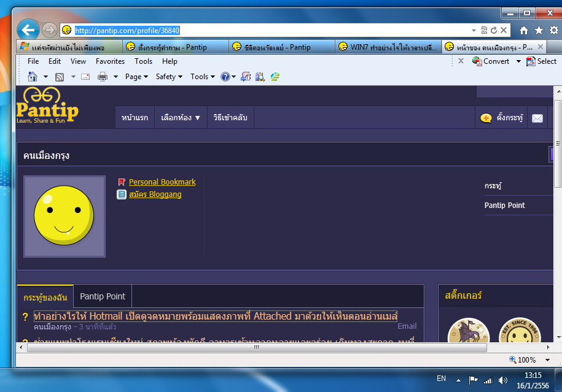The image size is (562, 392).
Task: Refresh the page using the reload icon
Action: (494, 31)
